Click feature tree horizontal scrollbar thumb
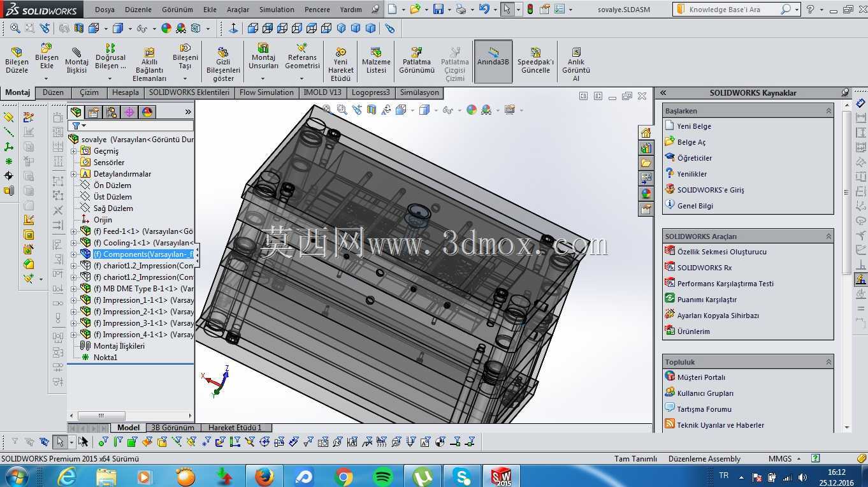868x487 pixels. tap(101, 416)
